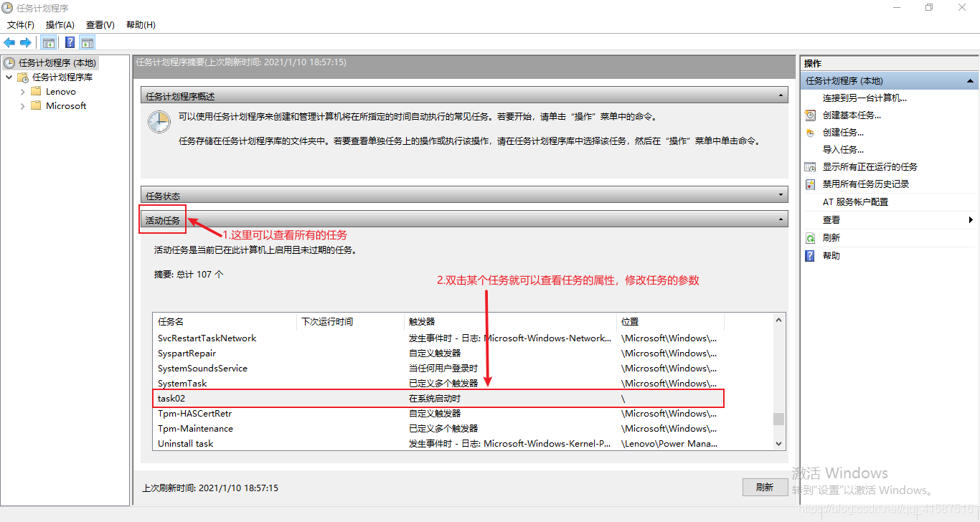Click the Forward arrow in the toolbar
980x522 pixels.
[x=26, y=42]
